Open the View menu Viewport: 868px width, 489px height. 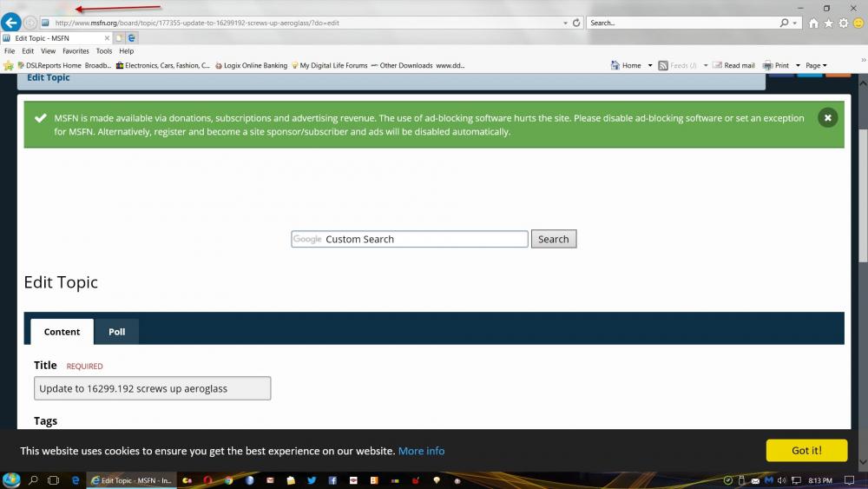tap(48, 51)
